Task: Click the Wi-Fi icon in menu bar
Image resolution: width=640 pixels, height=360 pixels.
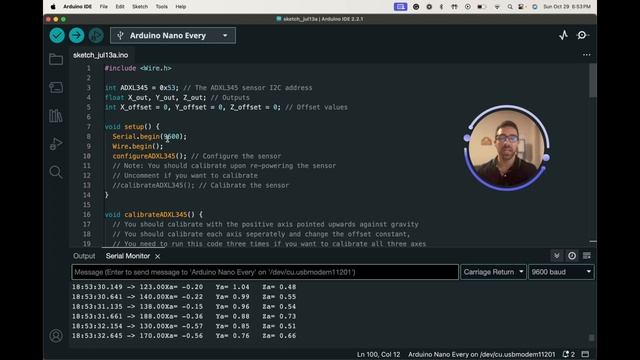Action: pyautogui.click(x=497, y=7)
